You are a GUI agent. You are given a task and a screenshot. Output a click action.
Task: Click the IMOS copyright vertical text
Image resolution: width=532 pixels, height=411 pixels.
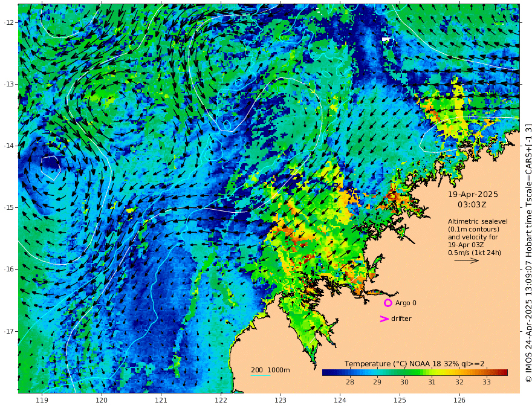[528, 253]
